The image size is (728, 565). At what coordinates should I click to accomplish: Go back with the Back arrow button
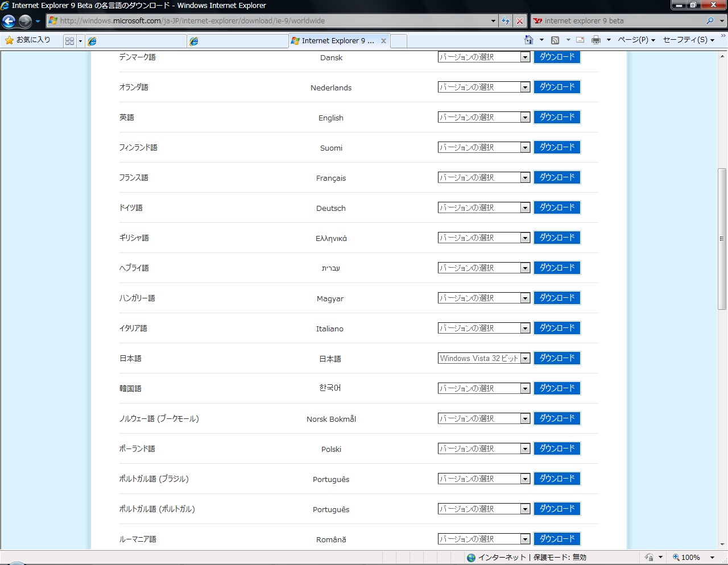click(9, 22)
